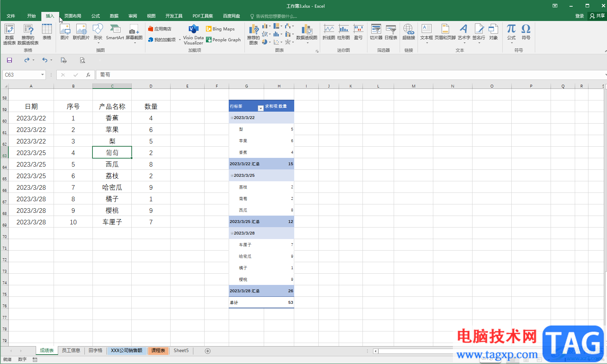The image size is (607, 364).
Task: Click the Insert Function fx button
Action: click(88, 75)
